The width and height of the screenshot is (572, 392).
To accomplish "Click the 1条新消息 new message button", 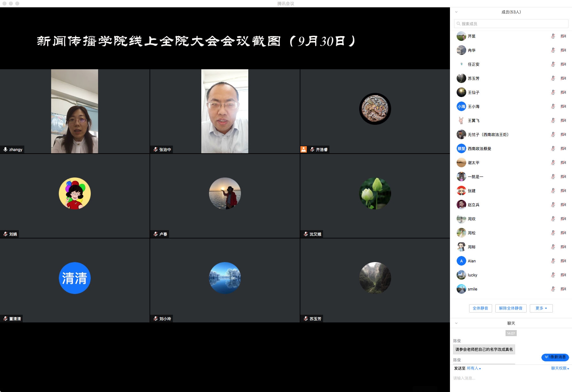I will [x=555, y=357].
